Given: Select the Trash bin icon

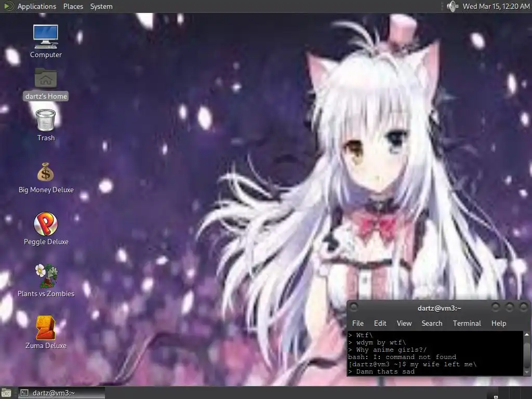Looking at the screenshot, I should pos(46,120).
